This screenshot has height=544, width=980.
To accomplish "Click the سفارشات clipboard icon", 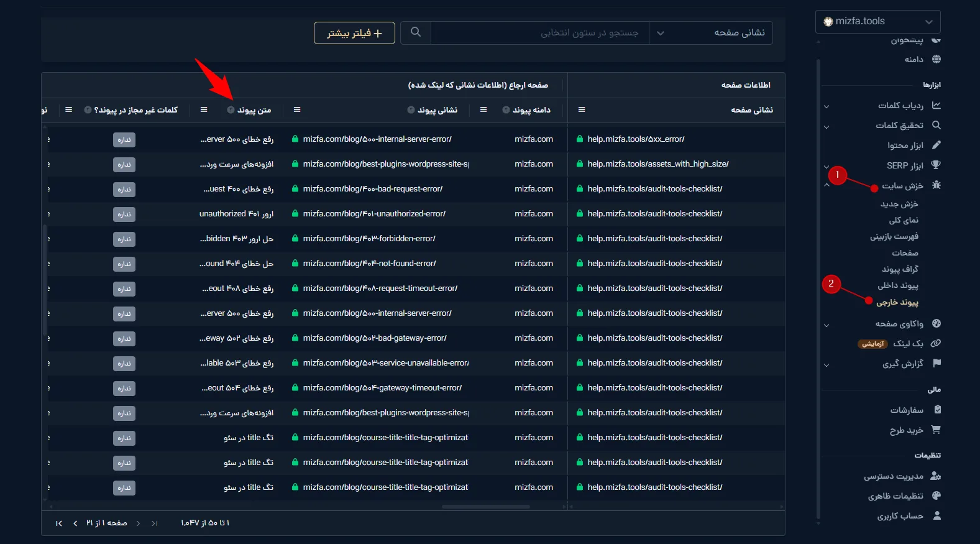I will point(937,410).
